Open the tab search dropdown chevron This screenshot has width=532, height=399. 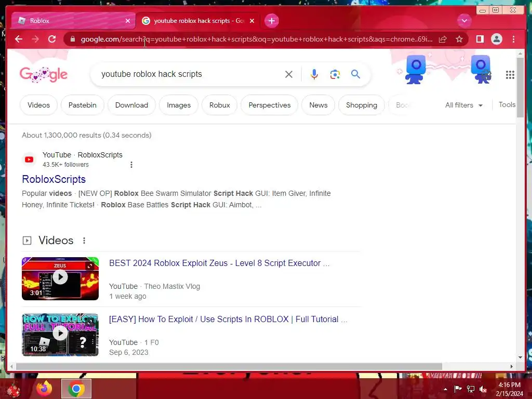click(464, 21)
